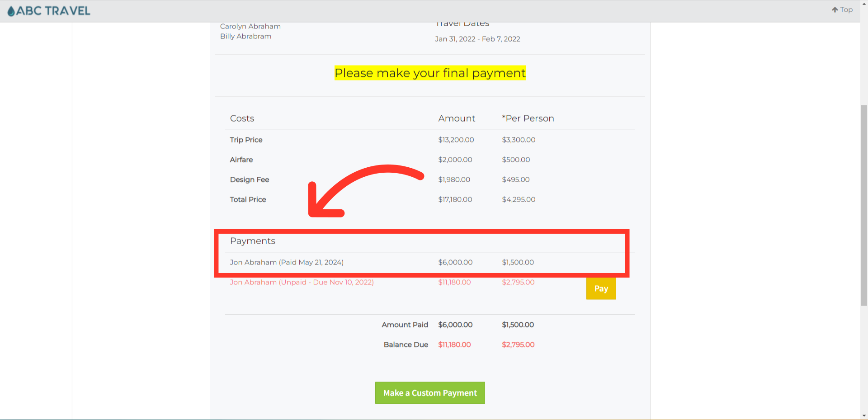Image resolution: width=868 pixels, height=420 pixels.
Task: Click the upward arrow next to Top label
Action: coord(834,9)
